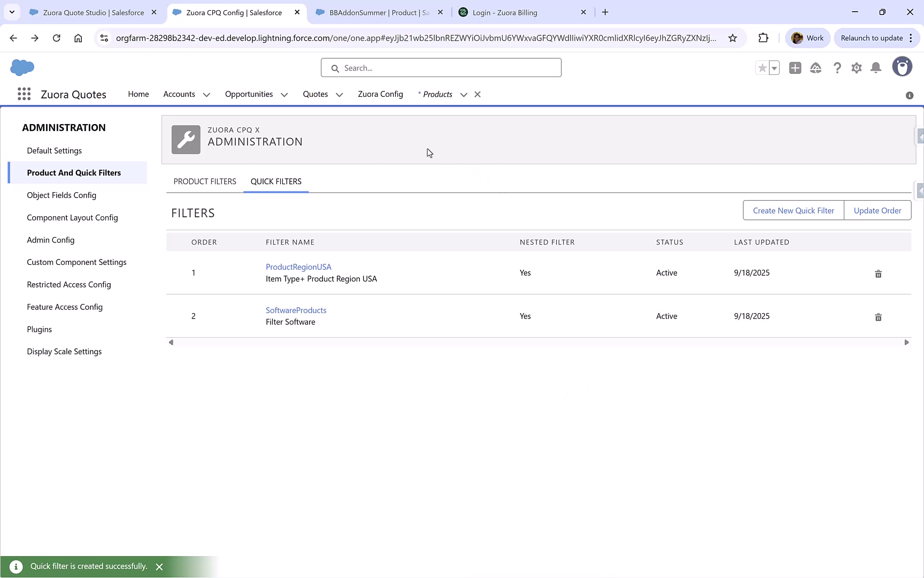Open the Salesforce App Launcher waffle icon

24,94
